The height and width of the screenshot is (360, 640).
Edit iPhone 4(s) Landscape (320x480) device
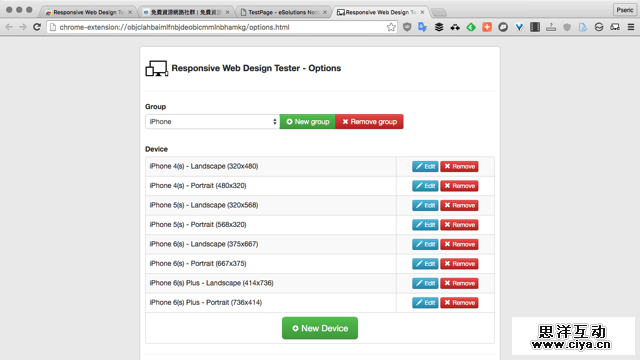coord(425,167)
